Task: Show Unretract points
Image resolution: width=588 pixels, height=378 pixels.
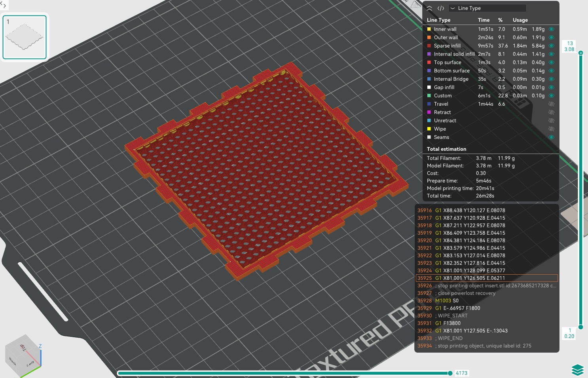Action: coord(551,121)
